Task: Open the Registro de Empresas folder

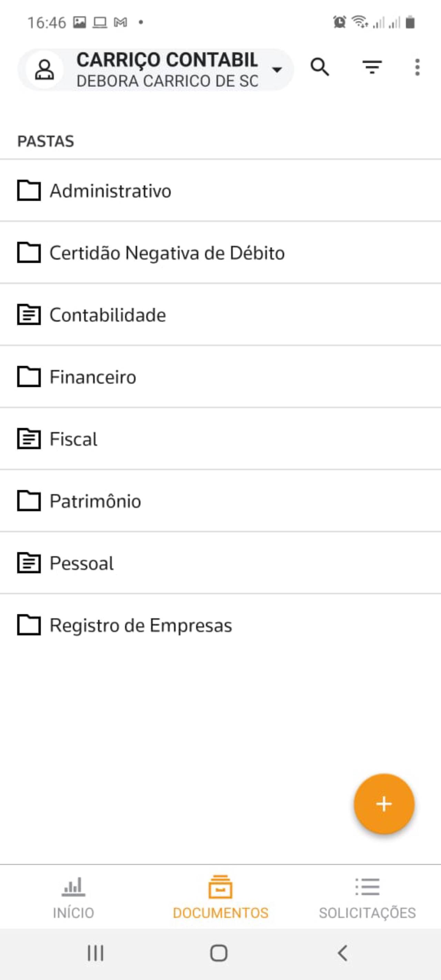Action: (x=141, y=626)
